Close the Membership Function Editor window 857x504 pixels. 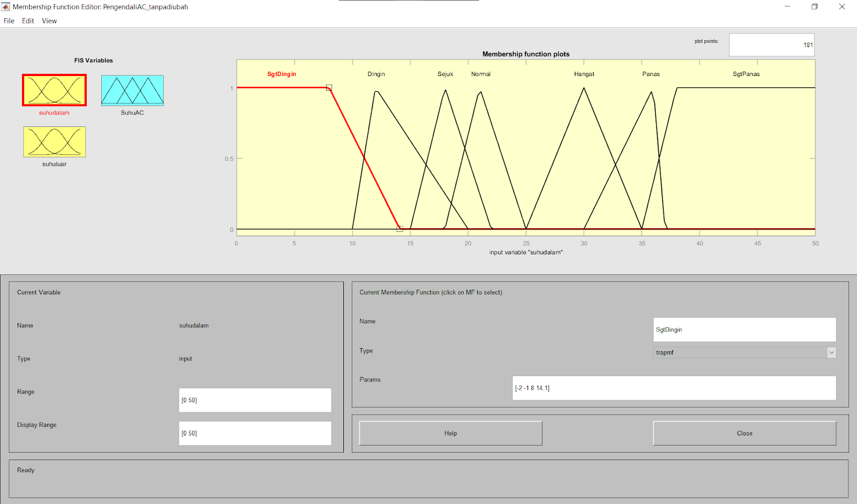[x=842, y=6]
